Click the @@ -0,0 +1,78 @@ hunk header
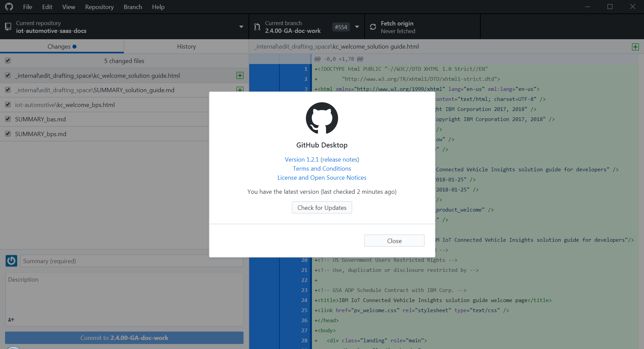This screenshot has width=644, height=349. tap(339, 59)
